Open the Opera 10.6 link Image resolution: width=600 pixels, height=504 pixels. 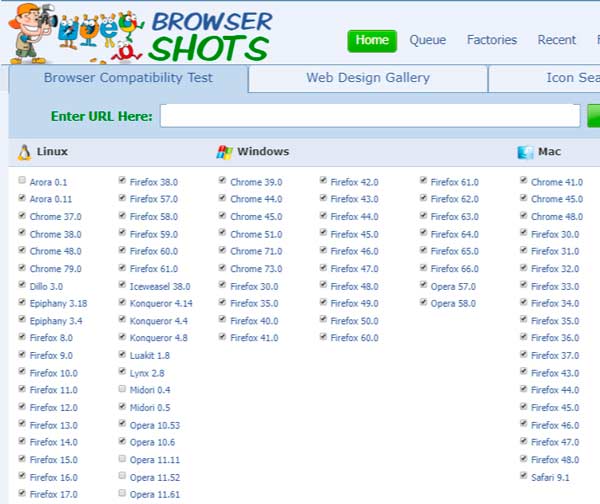point(152,442)
